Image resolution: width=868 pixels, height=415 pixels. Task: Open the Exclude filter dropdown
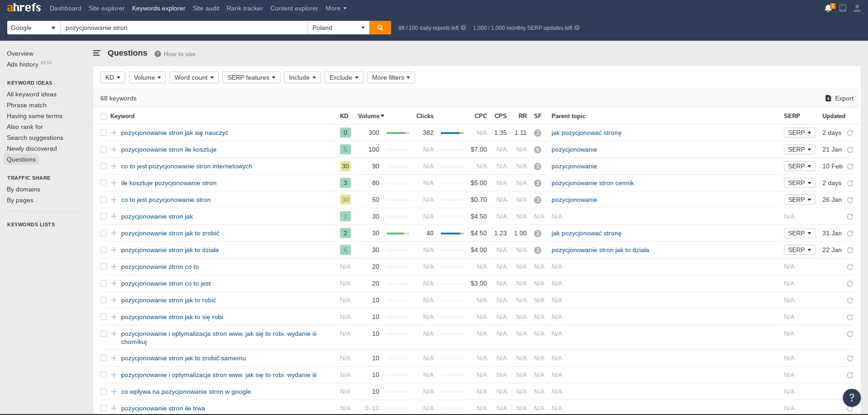coord(344,77)
